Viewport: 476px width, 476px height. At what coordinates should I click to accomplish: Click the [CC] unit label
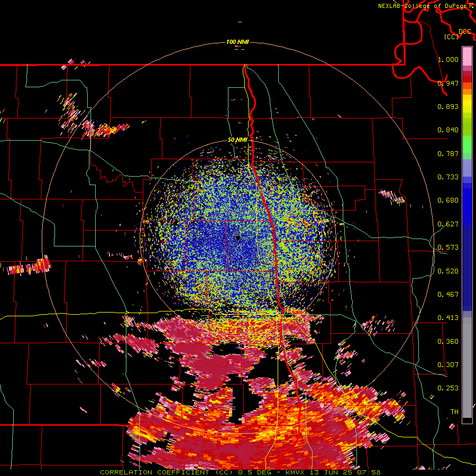tap(451, 36)
